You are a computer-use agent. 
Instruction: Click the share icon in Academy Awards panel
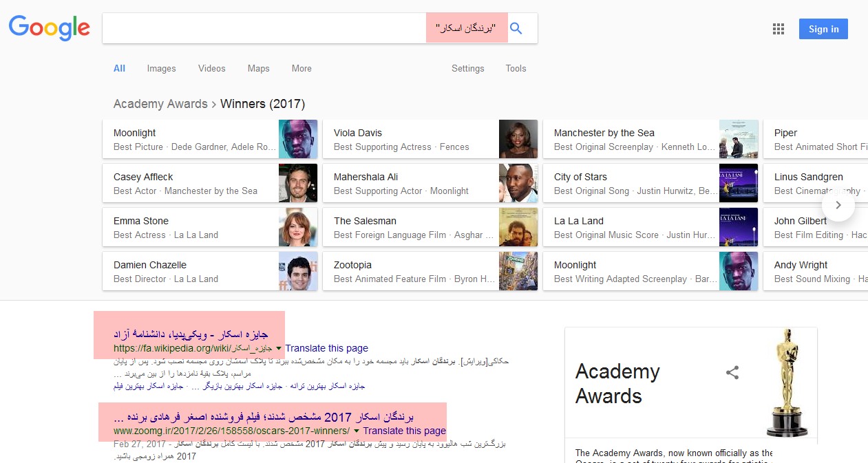732,373
